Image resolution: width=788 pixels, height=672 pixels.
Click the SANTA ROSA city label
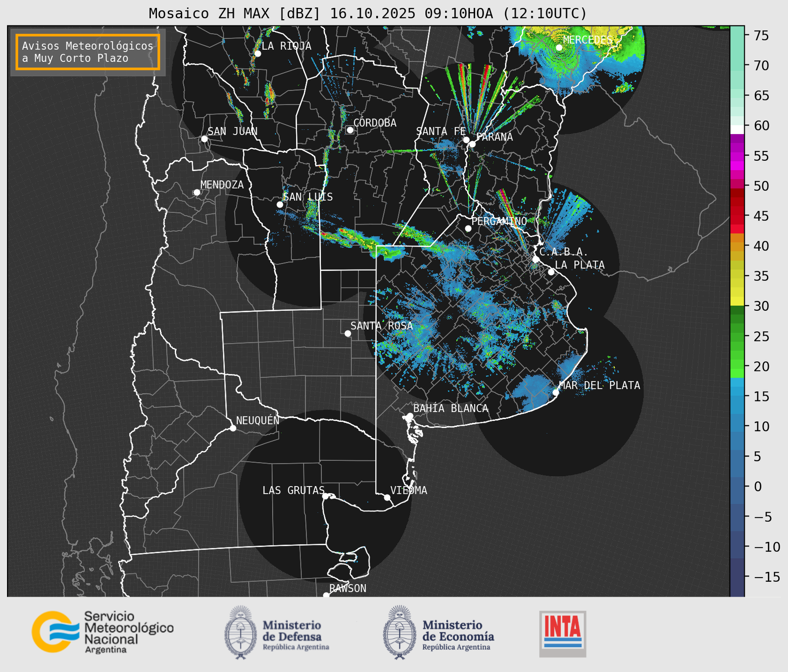coord(382,326)
